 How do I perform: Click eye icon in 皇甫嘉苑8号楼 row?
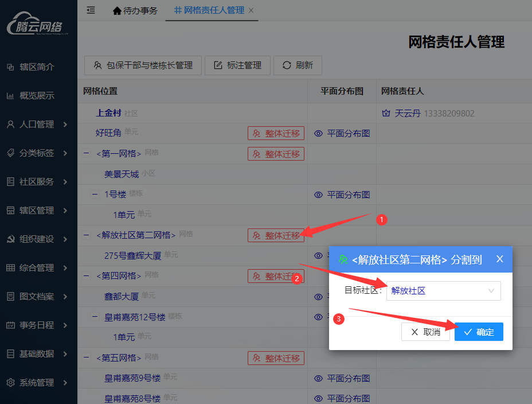pyautogui.click(x=318, y=399)
